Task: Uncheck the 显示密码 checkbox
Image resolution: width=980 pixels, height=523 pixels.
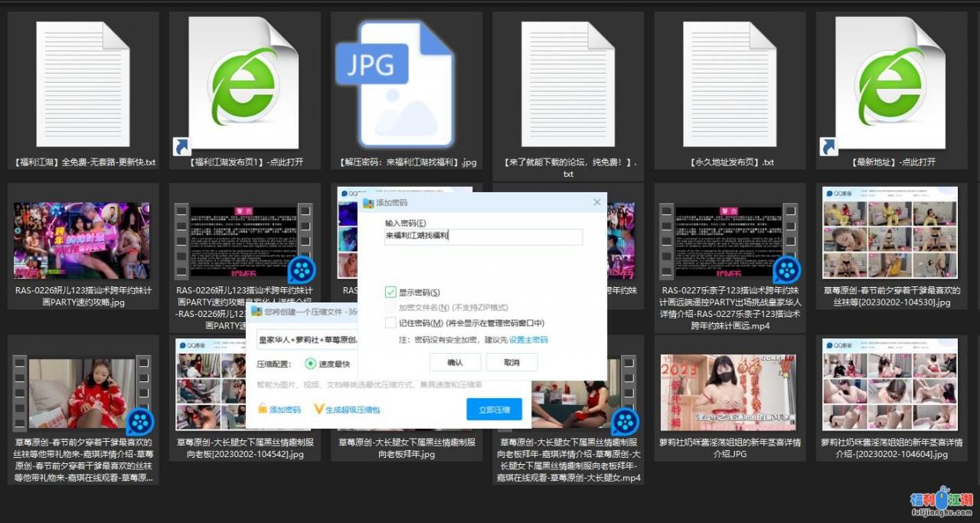Action: coord(391,293)
